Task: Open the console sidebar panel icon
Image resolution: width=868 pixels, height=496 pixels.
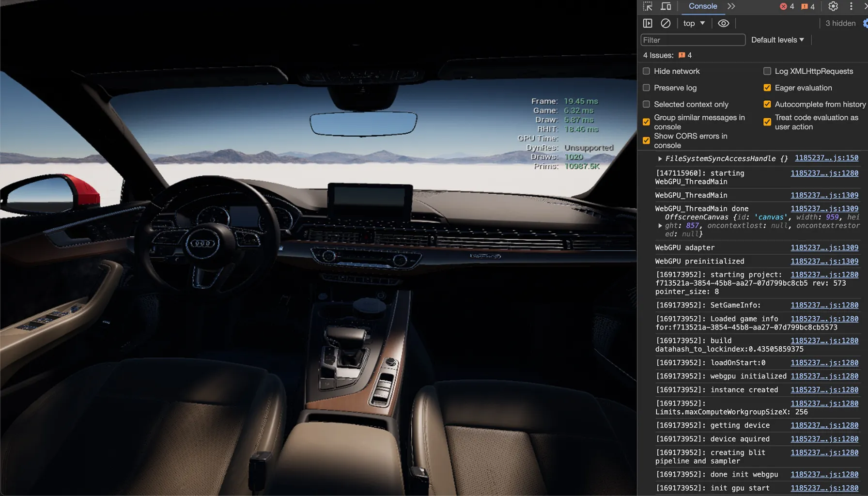Action: 648,23
